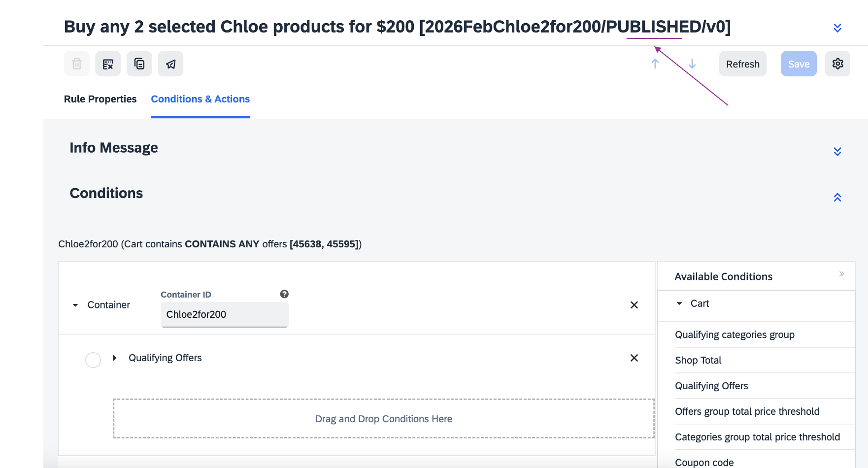Remove the Container condition with X
868x468 pixels.
tap(634, 305)
